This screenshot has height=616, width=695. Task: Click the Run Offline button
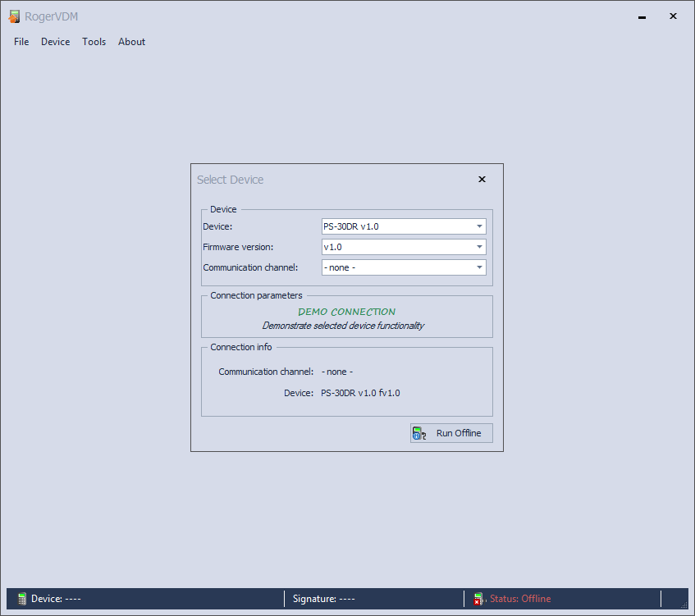click(451, 433)
